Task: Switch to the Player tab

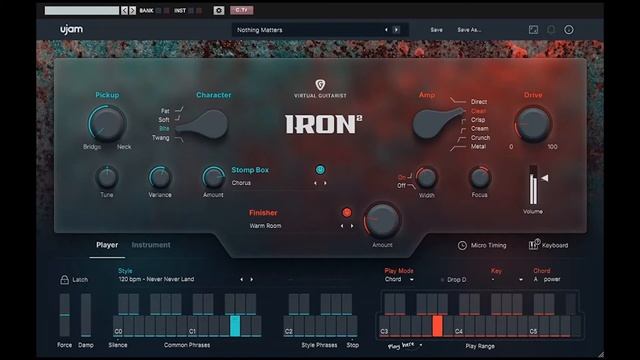Action: click(x=107, y=245)
